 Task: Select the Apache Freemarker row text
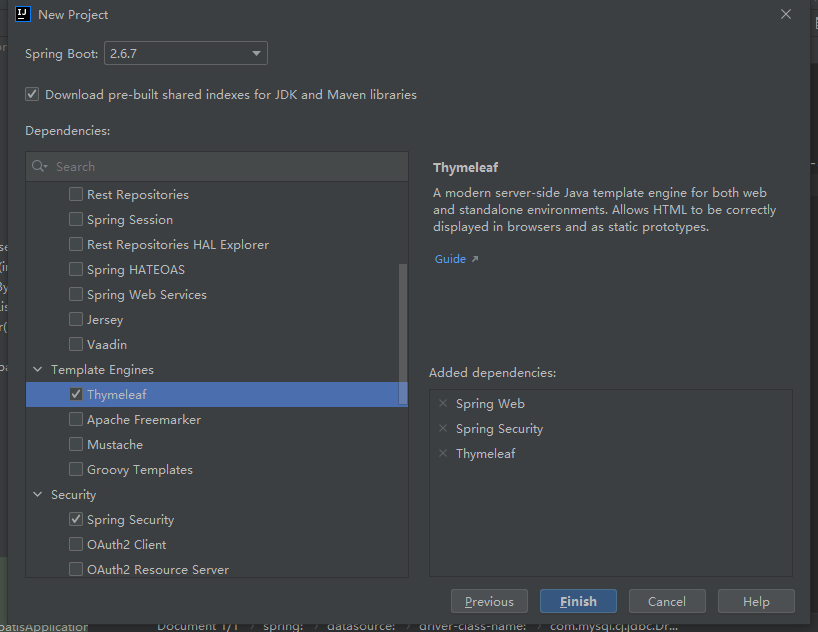pos(144,420)
